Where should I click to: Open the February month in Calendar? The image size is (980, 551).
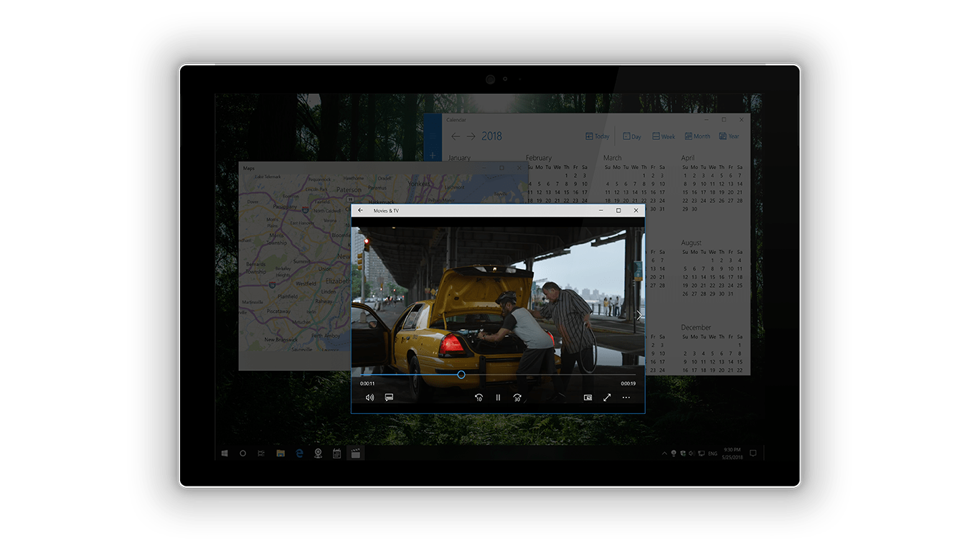[x=539, y=158]
